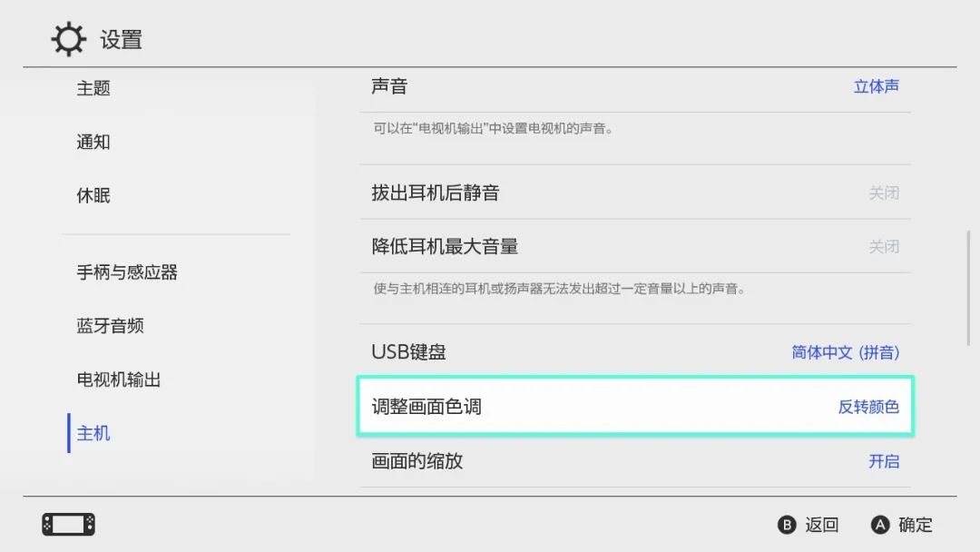Viewport: 980px width, 552px height.
Task: Click the B button back icon
Action: click(787, 525)
